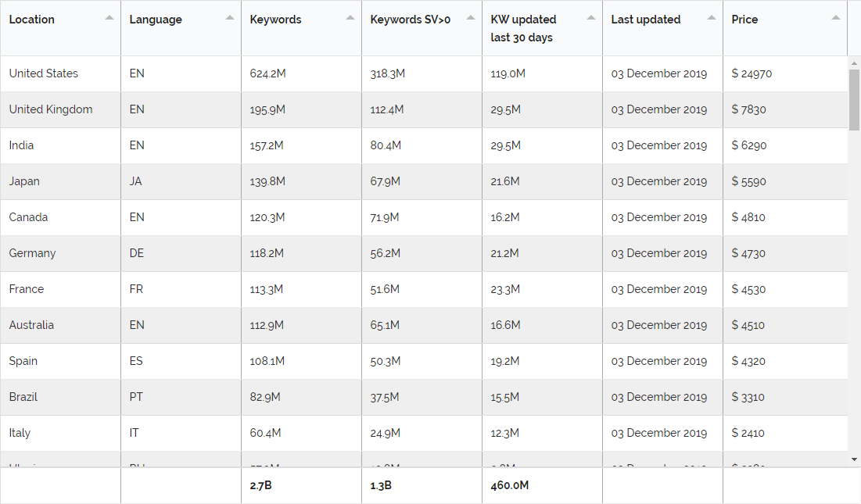The image size is (861, 504).
Task: Sort by Location column arrow icon
Action: point(109,17)
